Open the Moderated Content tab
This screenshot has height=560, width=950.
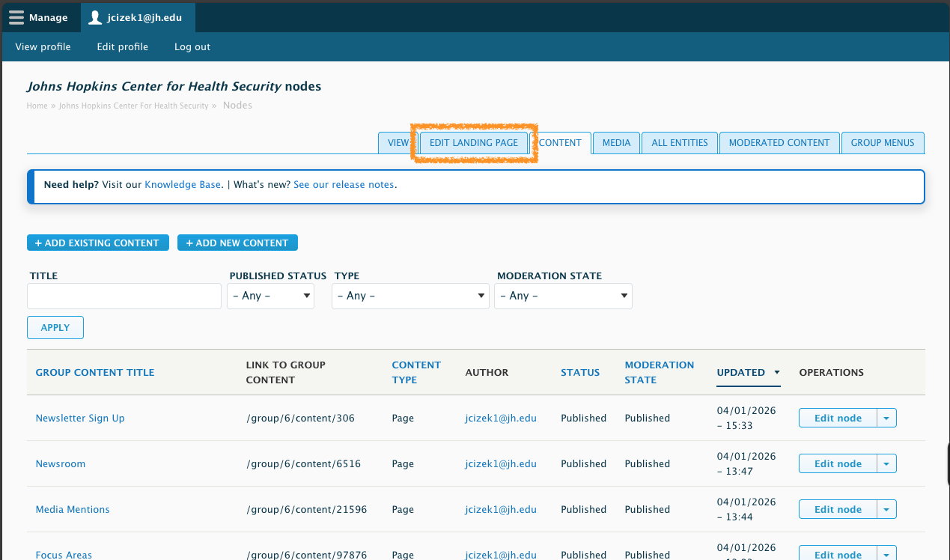[x=779, y=142]
